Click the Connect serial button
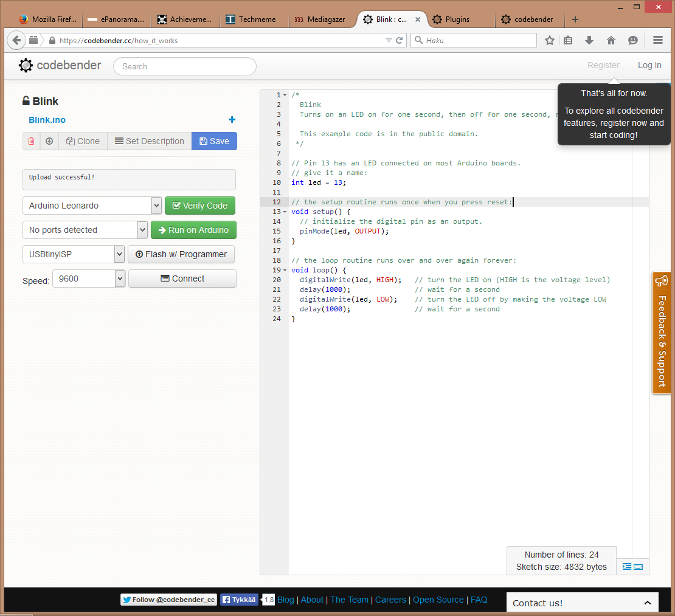The image size is (675, 616). (x=182, y=279)
